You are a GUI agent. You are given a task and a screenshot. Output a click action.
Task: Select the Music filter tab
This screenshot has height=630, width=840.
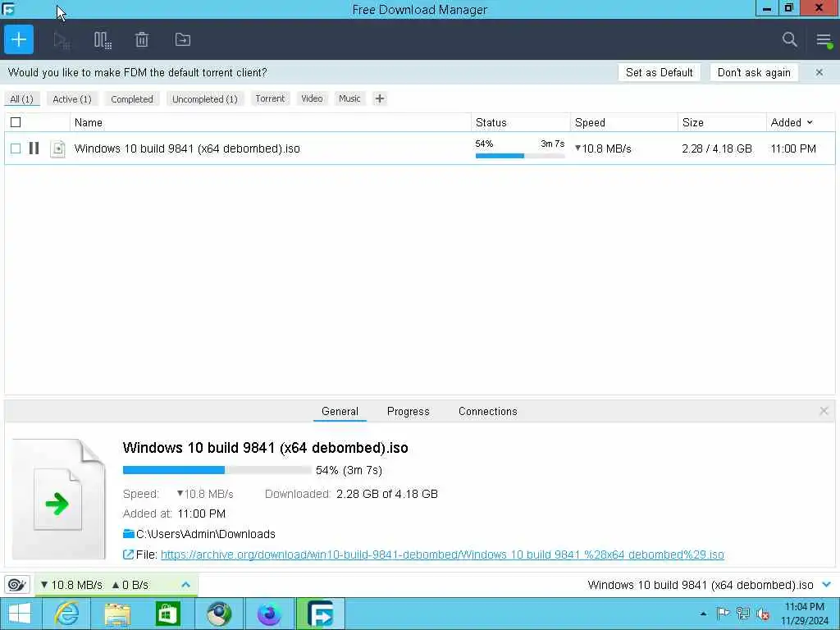349,98
